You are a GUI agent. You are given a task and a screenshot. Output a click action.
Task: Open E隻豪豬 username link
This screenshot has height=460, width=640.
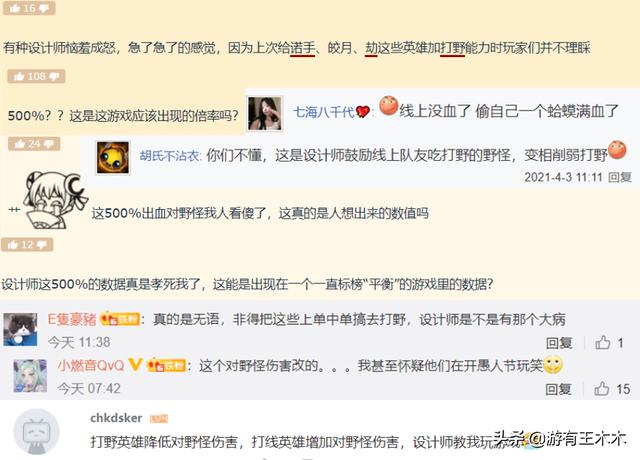(72, 319)
